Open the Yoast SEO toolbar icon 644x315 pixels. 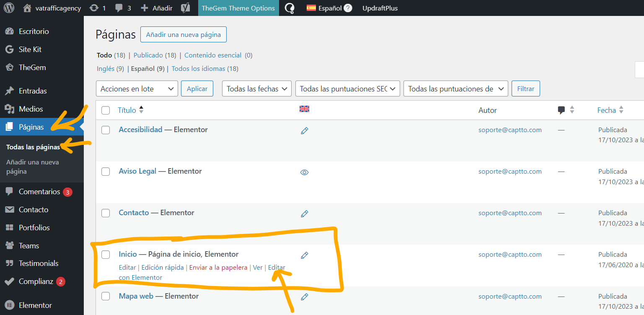click(186, 8)
